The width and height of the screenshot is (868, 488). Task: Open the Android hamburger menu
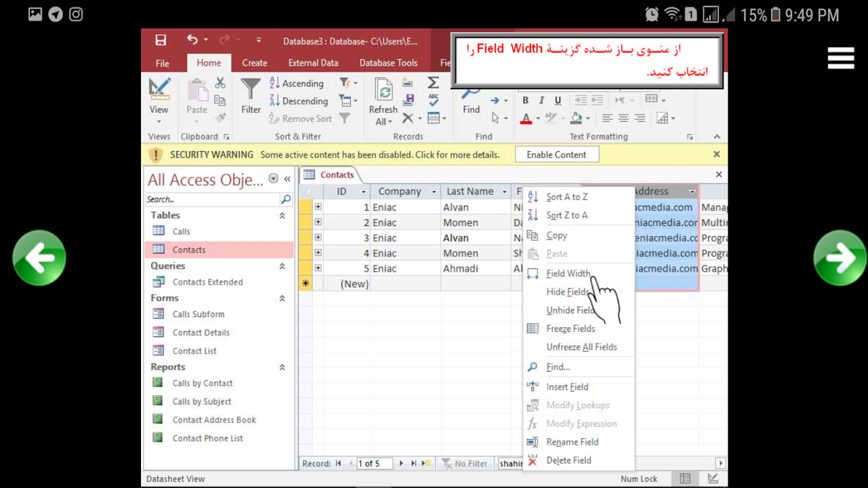(x=841, y=58)
